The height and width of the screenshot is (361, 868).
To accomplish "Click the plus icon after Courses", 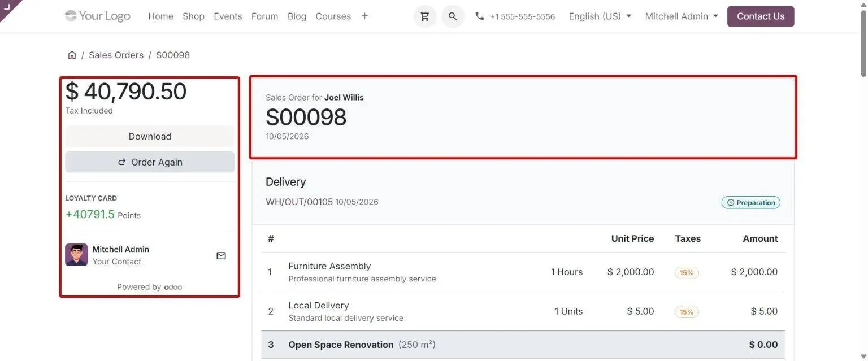I will coord(364,16).
